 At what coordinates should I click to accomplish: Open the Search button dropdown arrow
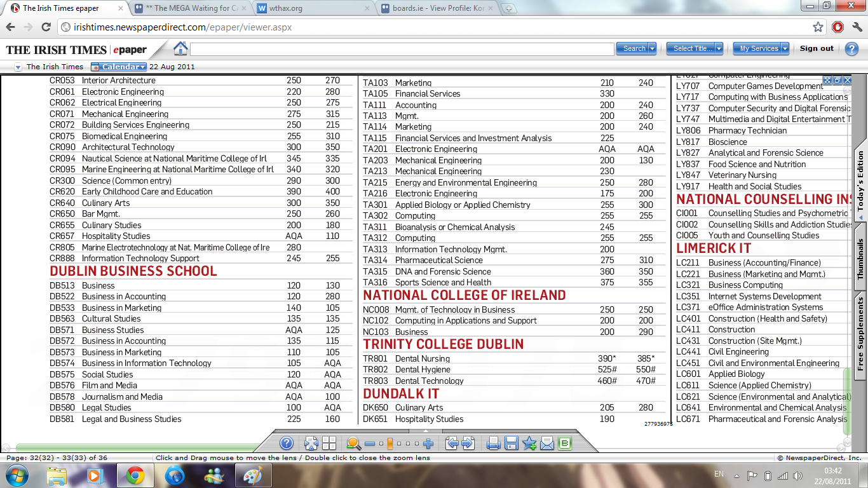(x=653, y=48)
